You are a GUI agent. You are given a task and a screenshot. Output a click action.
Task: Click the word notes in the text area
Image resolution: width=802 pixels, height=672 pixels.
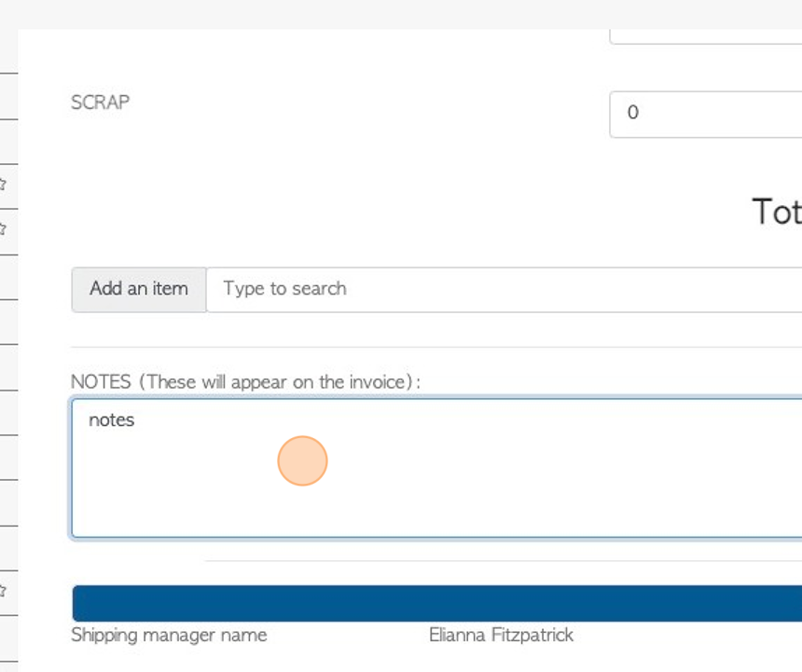112,420
